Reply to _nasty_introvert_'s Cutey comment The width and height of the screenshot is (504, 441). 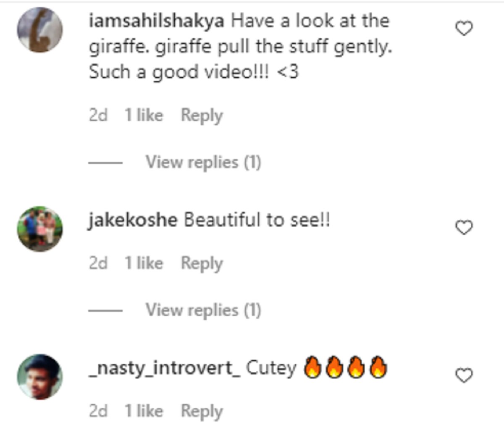pos(202,411)
